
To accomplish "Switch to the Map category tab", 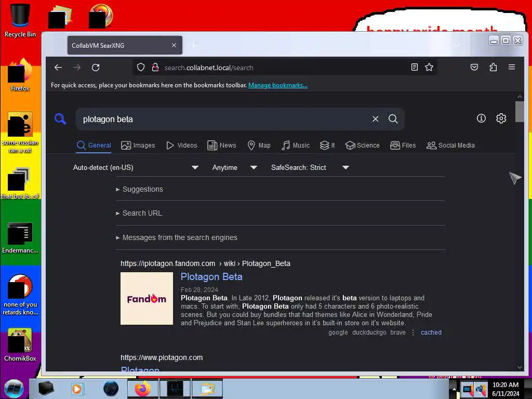I will coord(259,145).
